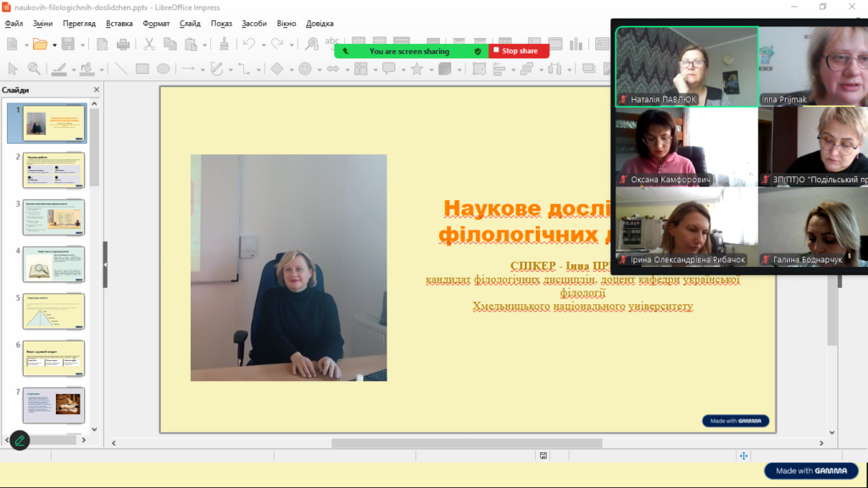The image size is (868, 488).
Task: Expand the symbol shapes smiley dropdown
Action: pos(319,69)
